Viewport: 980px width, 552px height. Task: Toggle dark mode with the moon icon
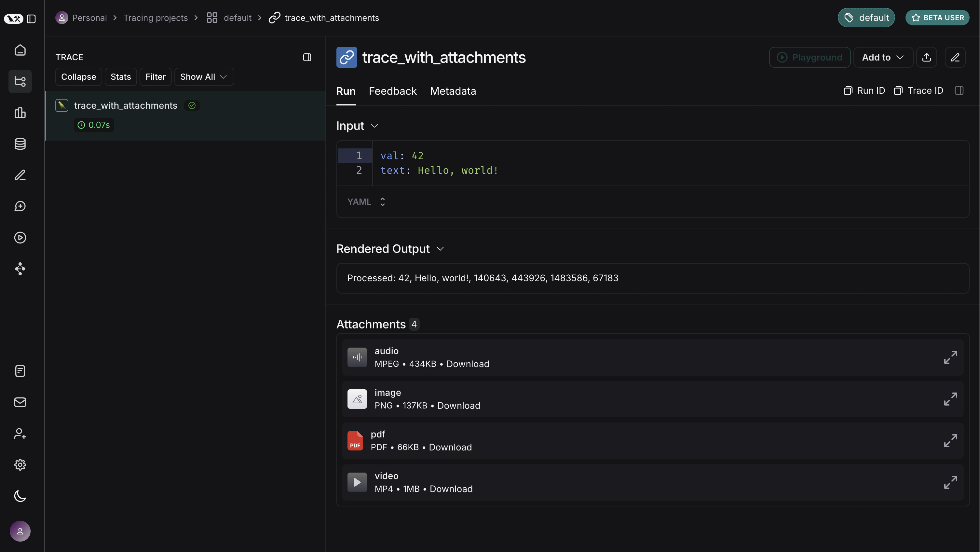[x=20, y=496]
